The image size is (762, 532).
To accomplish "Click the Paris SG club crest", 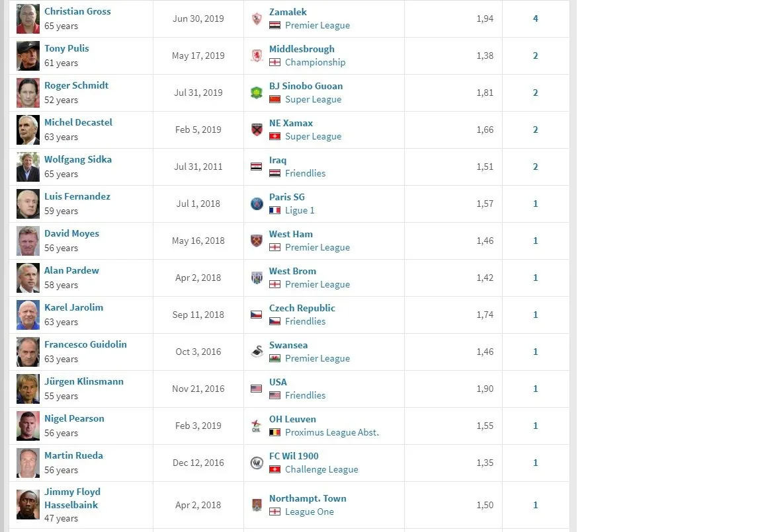I will 257,204.
